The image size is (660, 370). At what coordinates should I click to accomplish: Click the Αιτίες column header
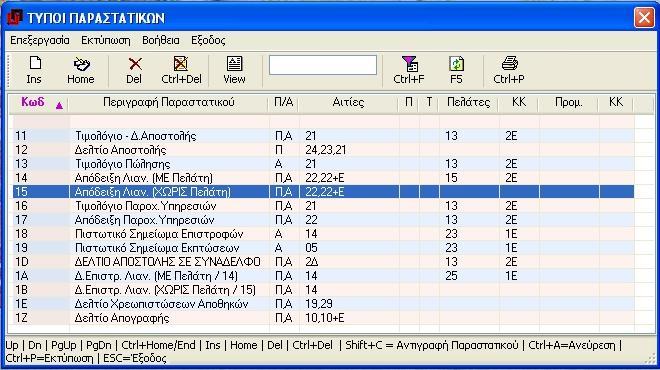pyautogui.click(x=348, y=102)
